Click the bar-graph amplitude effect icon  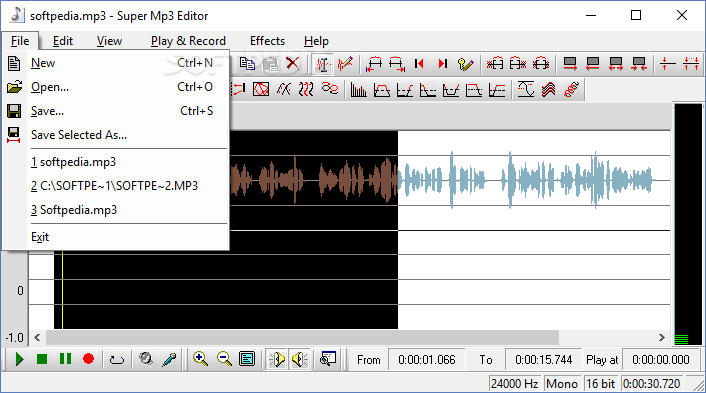(358, 90)
